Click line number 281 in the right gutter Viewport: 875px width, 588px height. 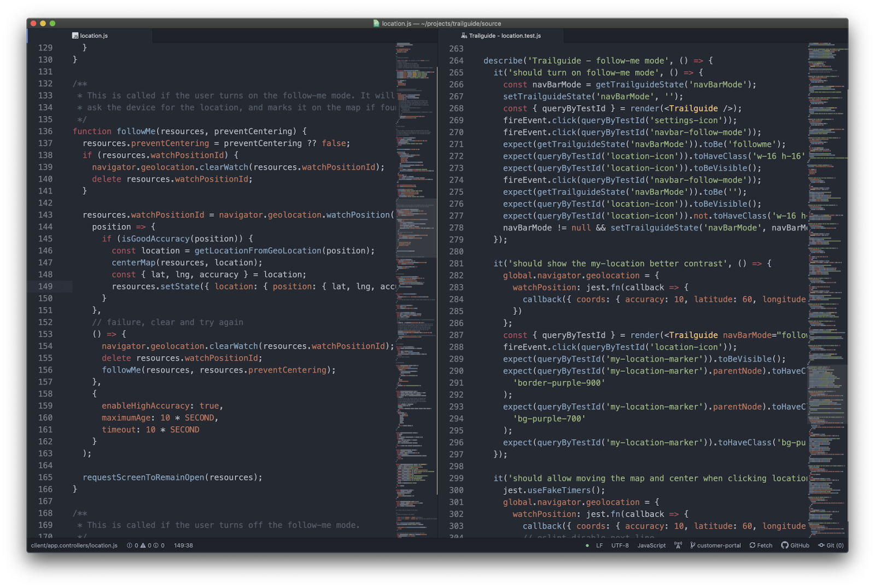pyautogui.click(x=456, y=264)
